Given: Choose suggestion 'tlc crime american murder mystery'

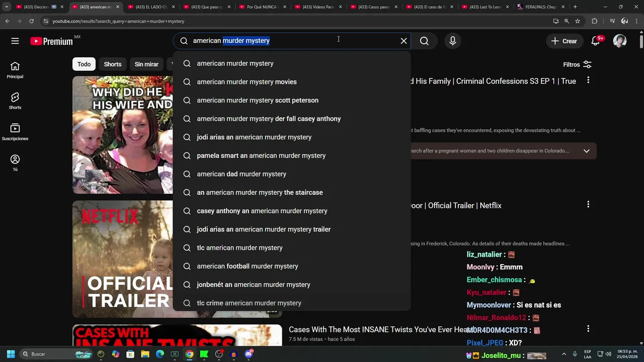Looking at the screenshot, I should click(292, 303).
